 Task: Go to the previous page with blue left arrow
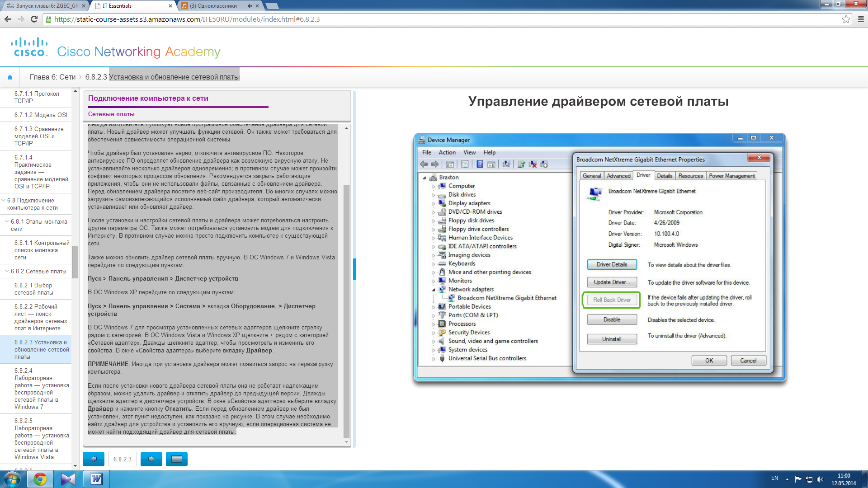[x=94, y=459]
